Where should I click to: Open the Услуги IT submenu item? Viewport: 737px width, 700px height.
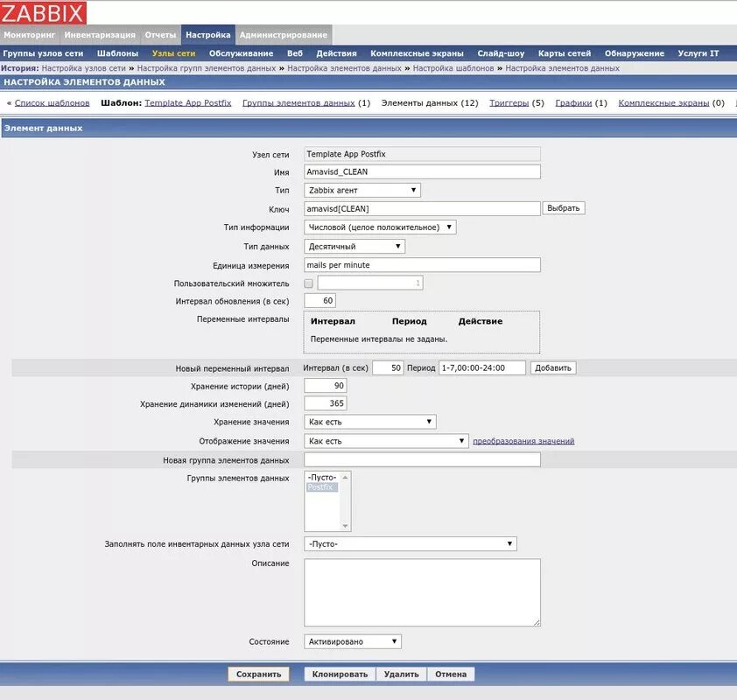(x=698, y=53)
